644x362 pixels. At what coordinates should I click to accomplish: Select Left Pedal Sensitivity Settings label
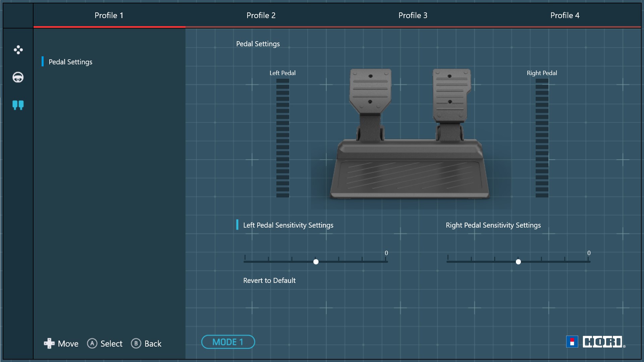(x=288, y=225)
